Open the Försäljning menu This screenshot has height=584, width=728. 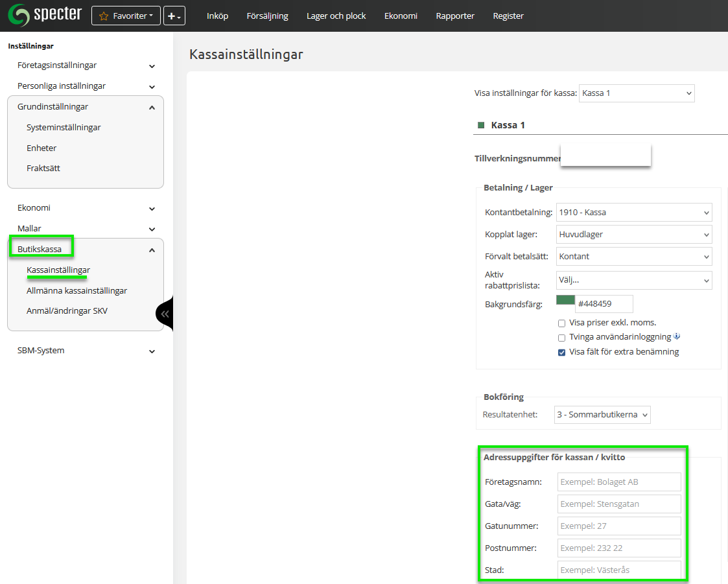[267, 16]
